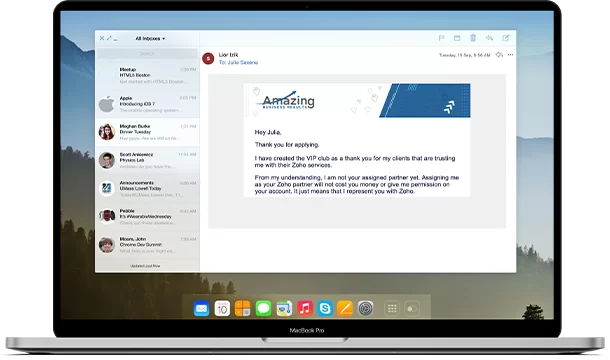Click the arrows logo on blue banner
Viewport: 610px width, 360px height.
(x=449, y=107)
